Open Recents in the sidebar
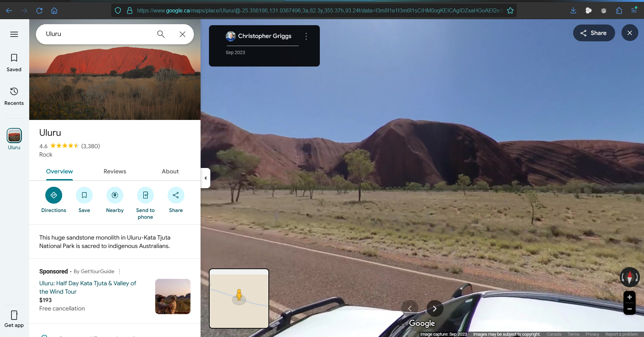Viewport: 644px width, 337px height. point(14,96)
